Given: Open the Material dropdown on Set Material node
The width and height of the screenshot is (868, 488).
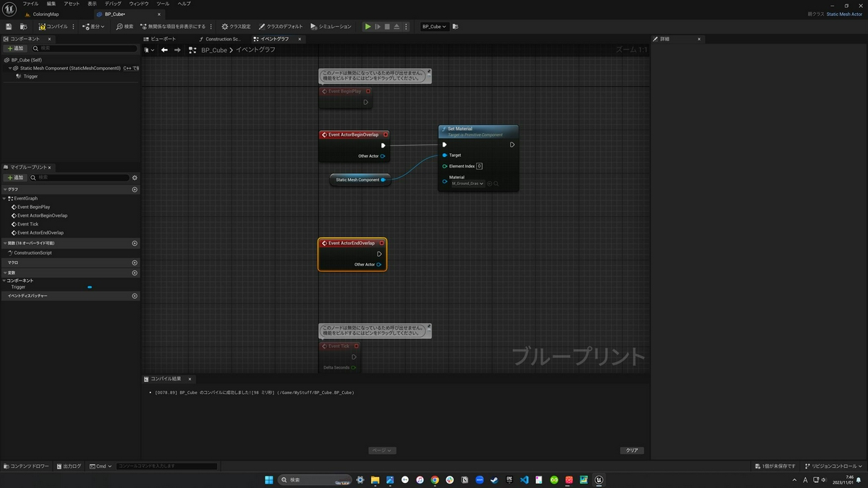Looking at the screenshot, I should click(x=468, y=184).
